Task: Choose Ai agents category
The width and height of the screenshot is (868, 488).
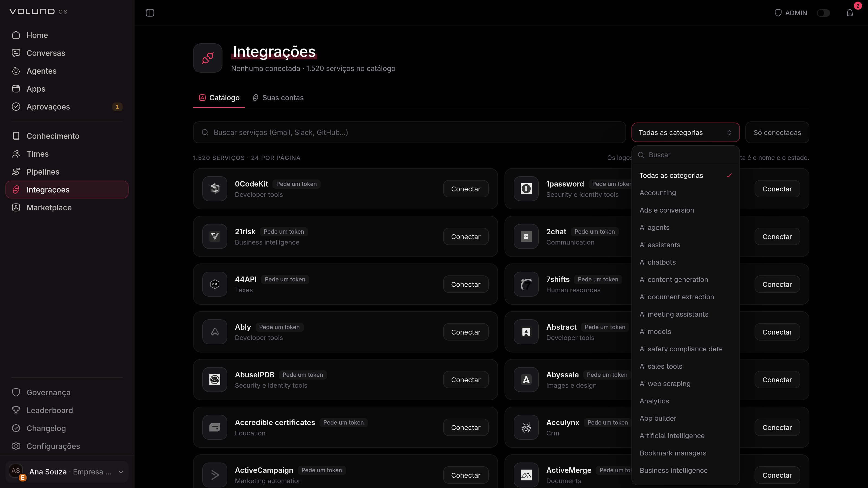Action: pyautogui.click(x=685, y=227)
